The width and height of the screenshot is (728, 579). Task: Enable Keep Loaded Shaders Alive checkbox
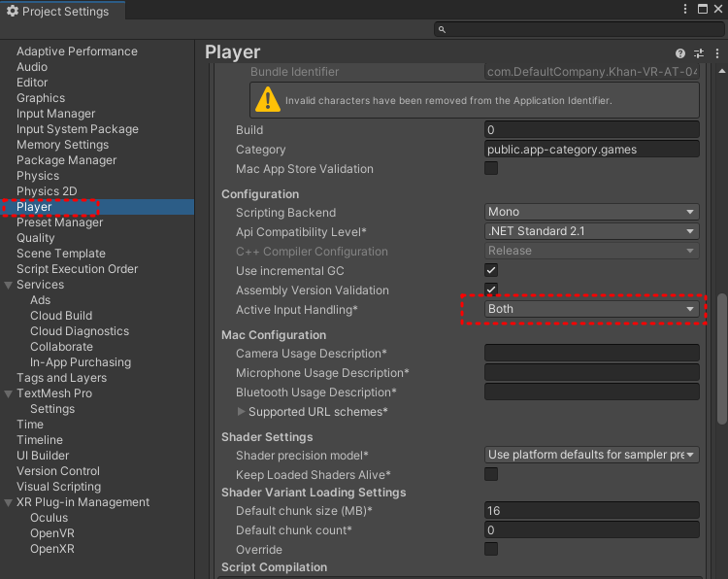pos(491,474)
